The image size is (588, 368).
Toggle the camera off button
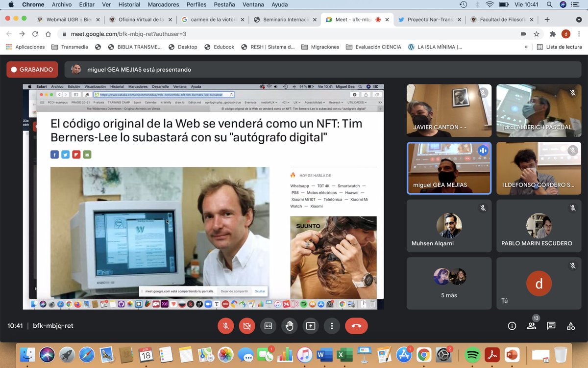coord(247,325)
